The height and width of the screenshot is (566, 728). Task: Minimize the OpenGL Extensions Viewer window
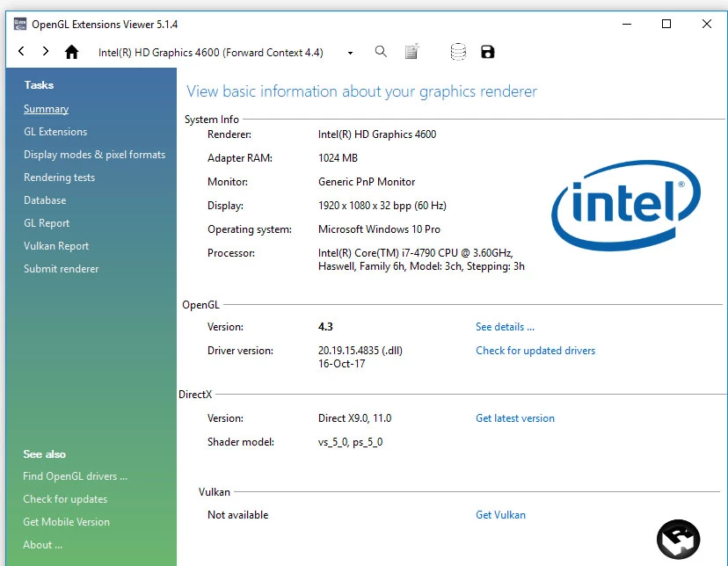point(627,24)
